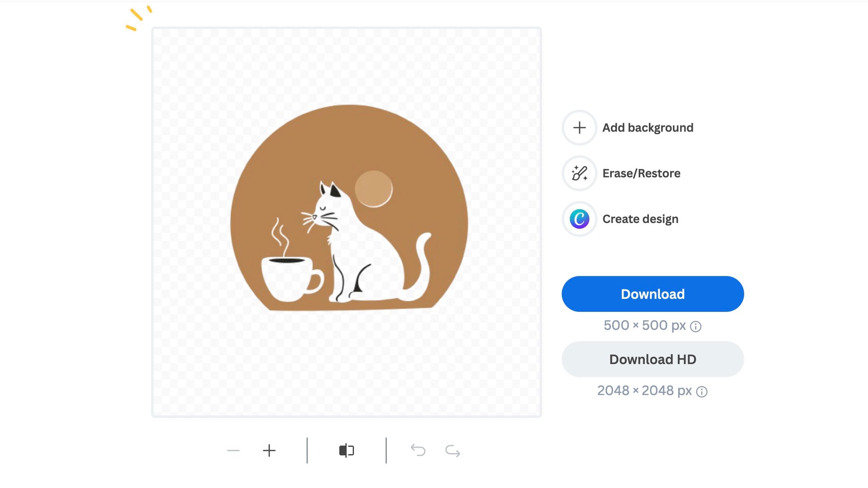Click the compare/preview toggle icon

click(x=346, y=450)
